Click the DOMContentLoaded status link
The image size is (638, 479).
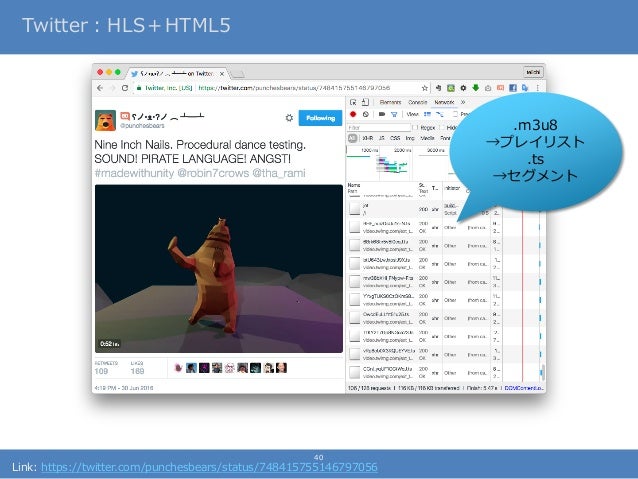[524, 388]
